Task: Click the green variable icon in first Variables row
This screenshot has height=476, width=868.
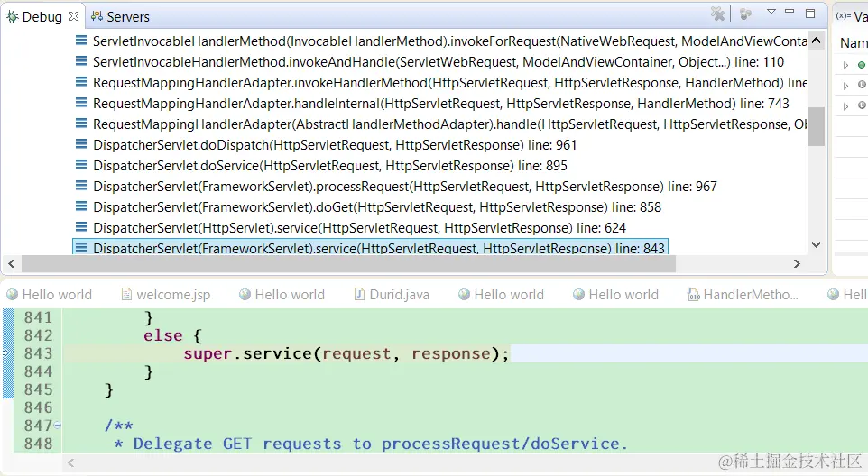Action: click(x=862, y=65)
